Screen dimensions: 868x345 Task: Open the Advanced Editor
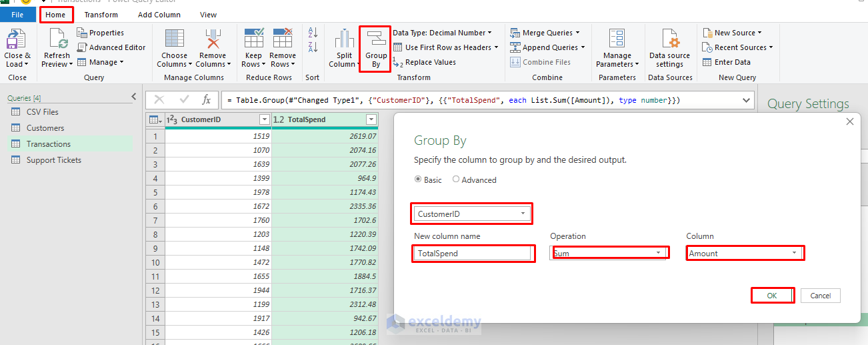[x=111, y=47]
